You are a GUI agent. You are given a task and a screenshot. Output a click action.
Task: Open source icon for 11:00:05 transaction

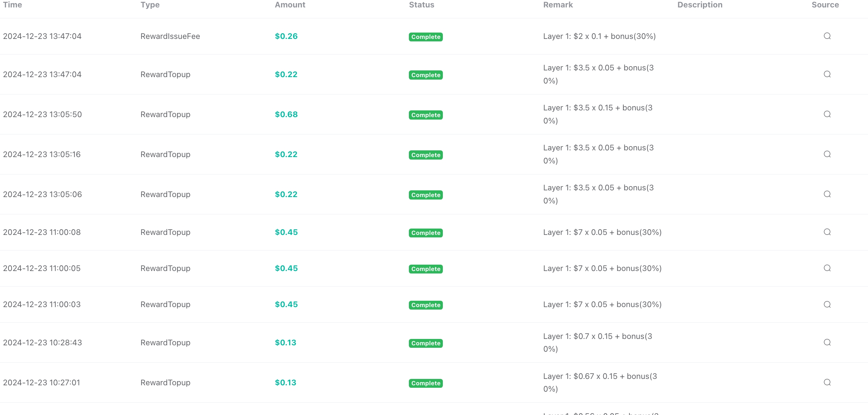click(827, 268)
